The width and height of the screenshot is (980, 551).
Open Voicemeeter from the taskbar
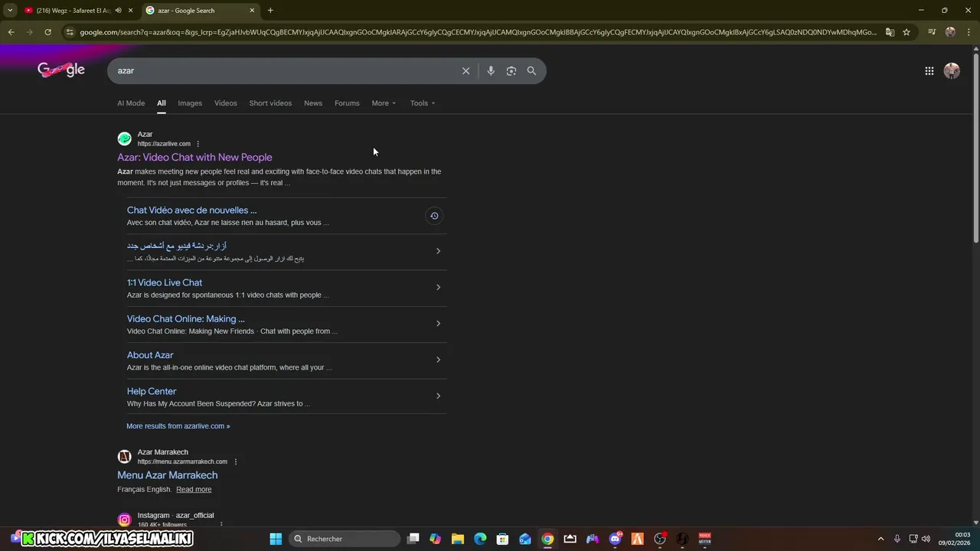[x=704, y=539]
